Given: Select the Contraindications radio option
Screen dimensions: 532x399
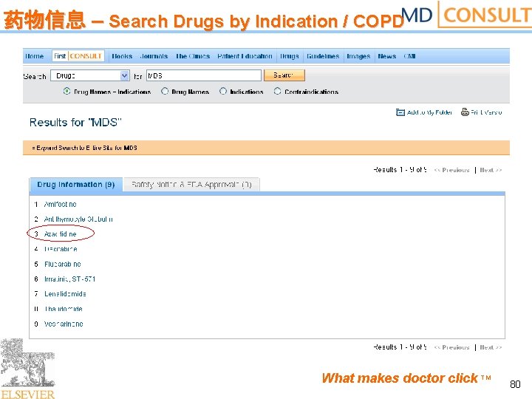Looking at the screenshot, I should click(x=278, y=92).
